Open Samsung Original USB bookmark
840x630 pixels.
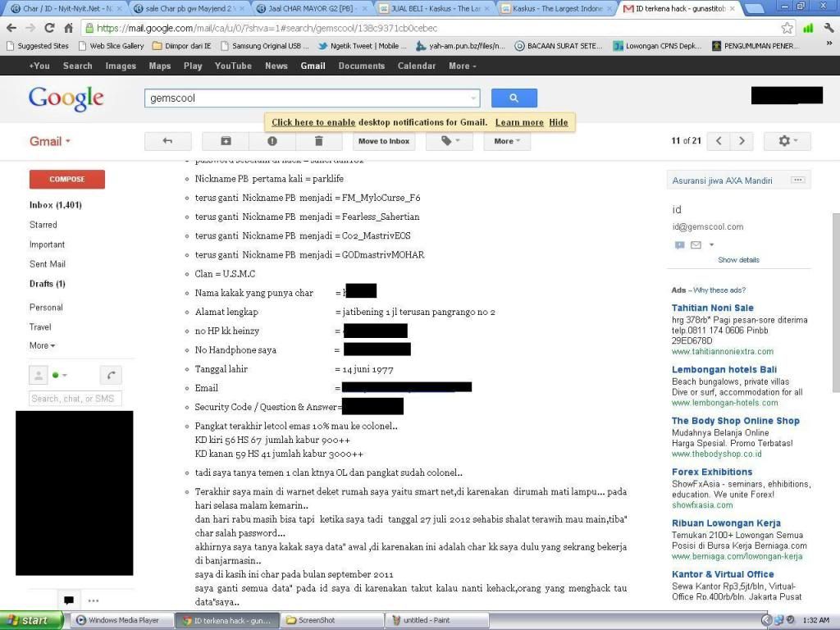[265, 46]
